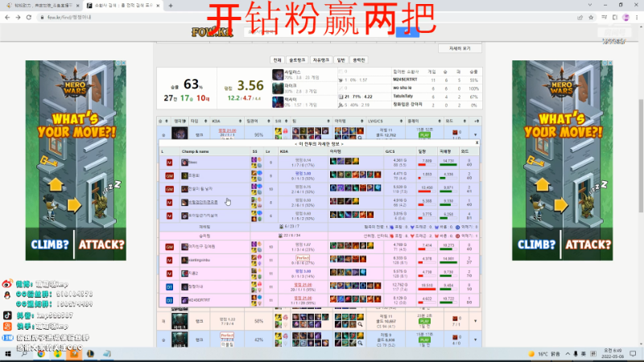
Task: Sort match list by 킬관여 column
Action: [x=258, y=121]
